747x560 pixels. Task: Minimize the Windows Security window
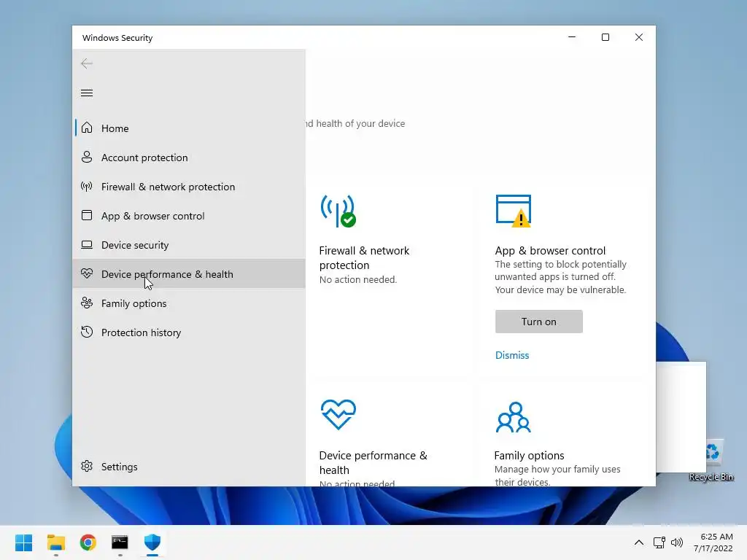point(572,37)
